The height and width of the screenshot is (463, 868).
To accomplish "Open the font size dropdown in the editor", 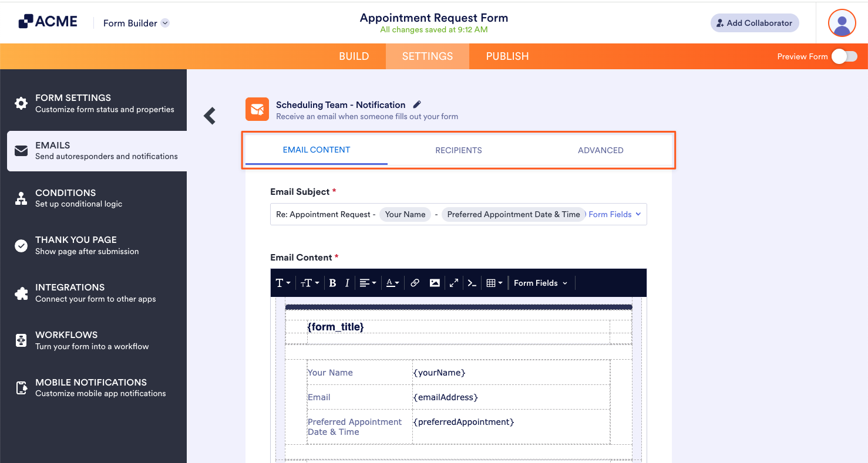I will pos(309,283).
